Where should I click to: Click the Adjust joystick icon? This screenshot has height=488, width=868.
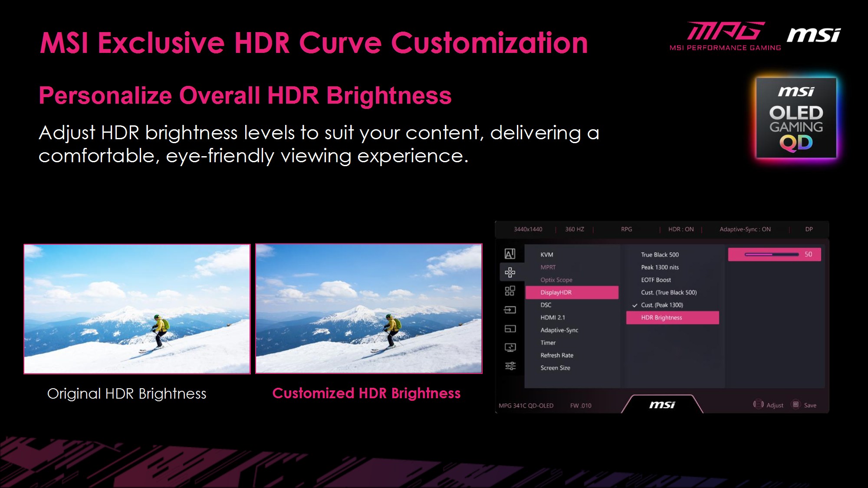click(x=758, y=405)
